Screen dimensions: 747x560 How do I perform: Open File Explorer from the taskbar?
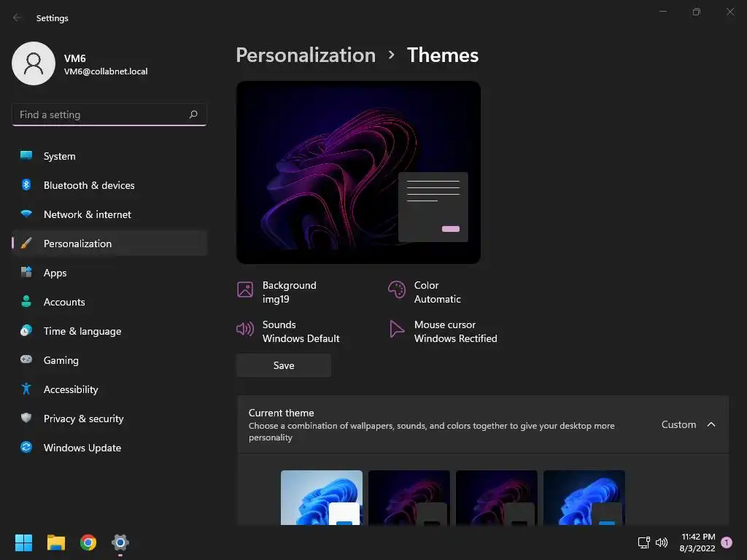click(55, 542)
